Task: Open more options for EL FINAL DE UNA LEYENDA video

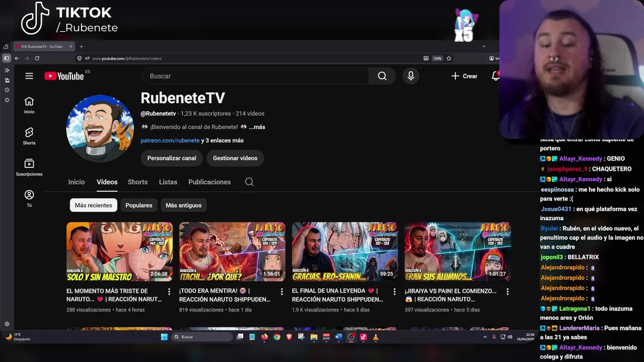Action: [394, 292]
